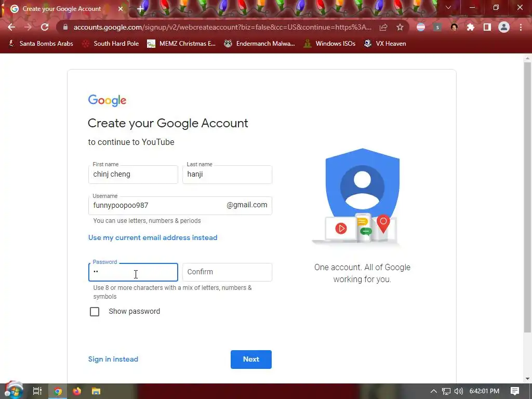Open the clock showing 6:42:01 PM
Image resolution: width=532 pixels, height=399 pixels.
tap(484, 391)
